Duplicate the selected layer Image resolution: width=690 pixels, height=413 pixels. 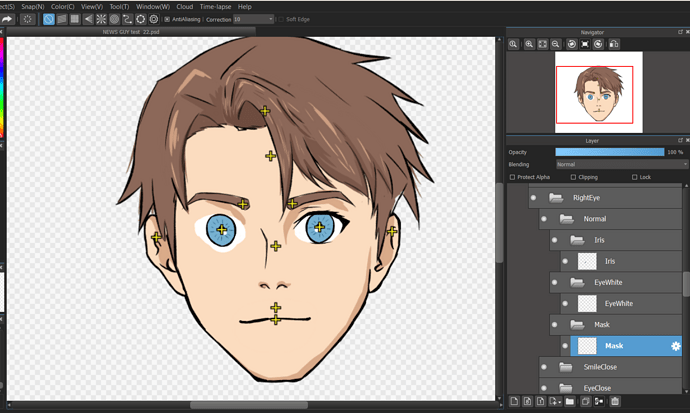586,401
